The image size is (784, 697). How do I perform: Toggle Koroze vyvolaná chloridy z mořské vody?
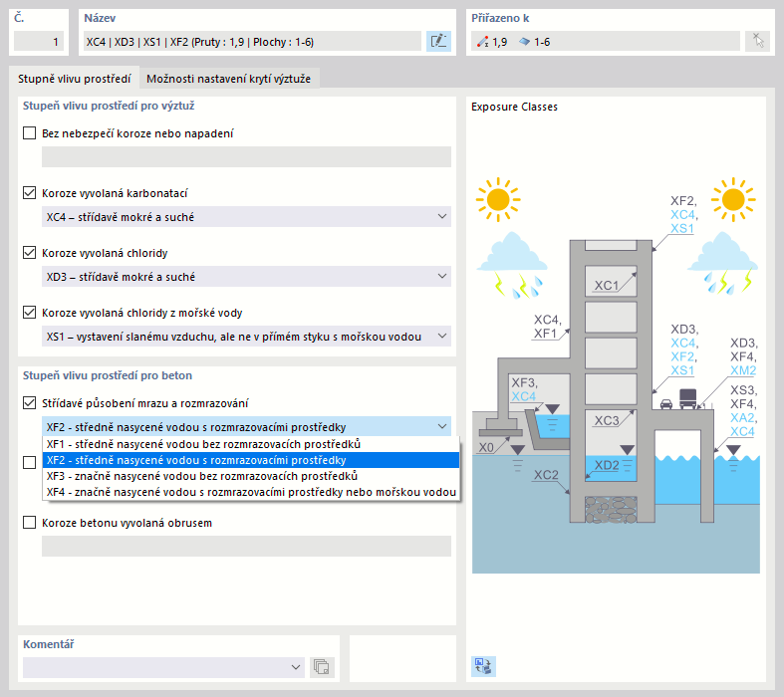pyautogui.click(x=30, y=313)
